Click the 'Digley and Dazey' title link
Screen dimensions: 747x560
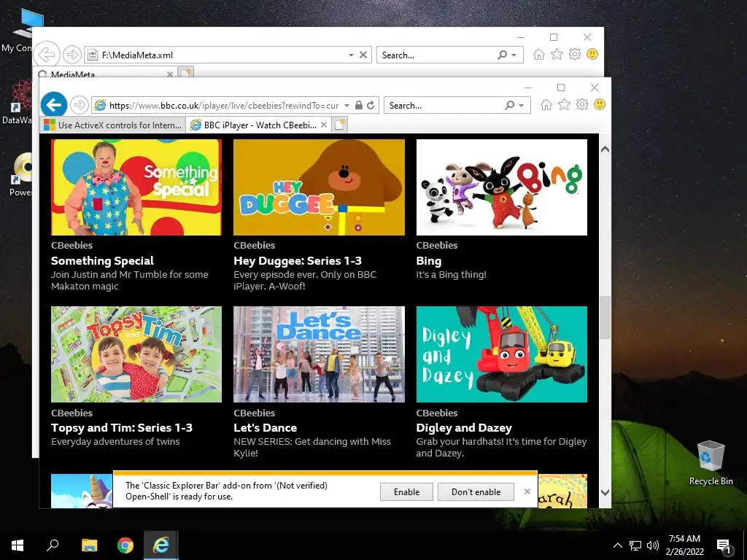click(464, 427)
